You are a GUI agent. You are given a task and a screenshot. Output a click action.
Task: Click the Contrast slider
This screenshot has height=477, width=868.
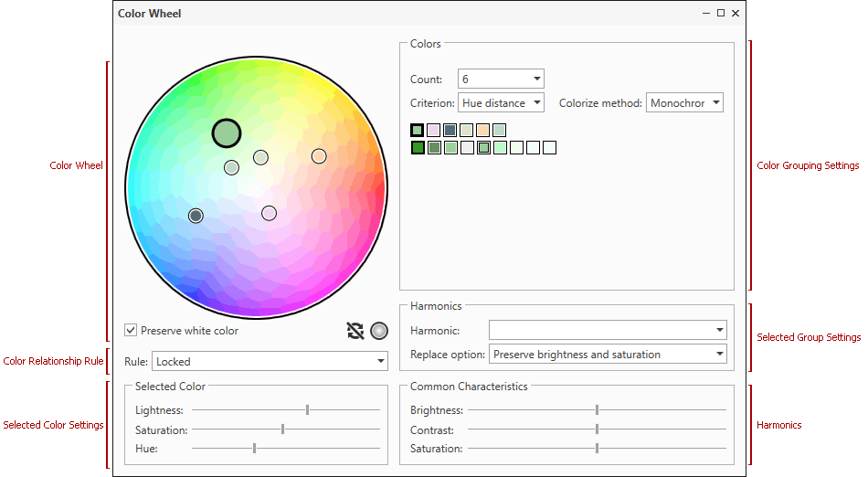click(597, 429)
